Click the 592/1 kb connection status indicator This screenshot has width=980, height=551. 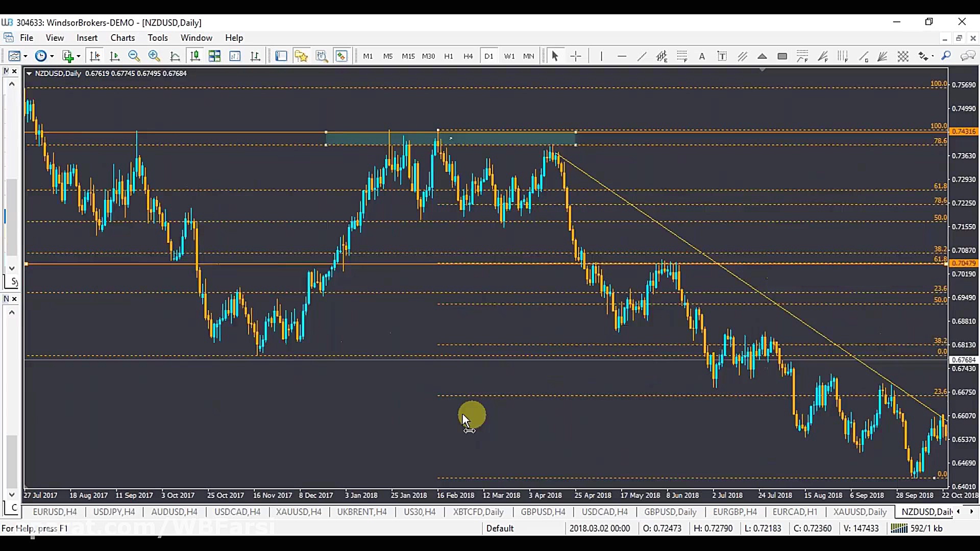(x=917, y=529)
